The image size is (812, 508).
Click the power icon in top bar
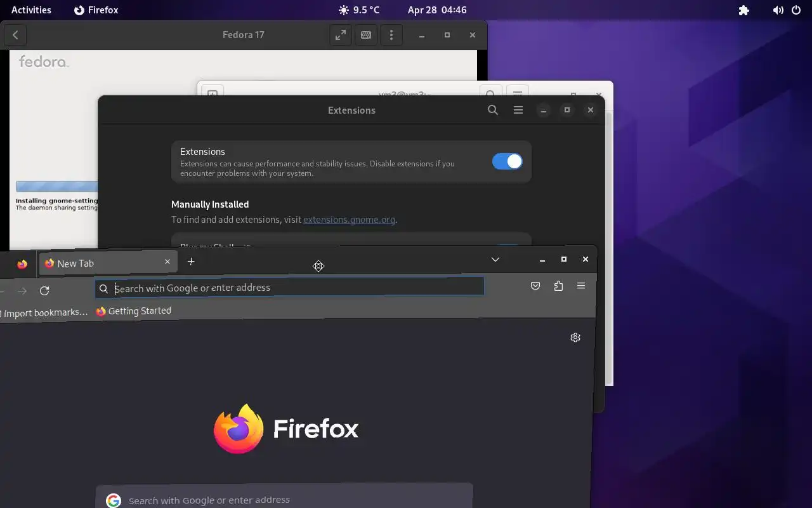pos(796,10)
